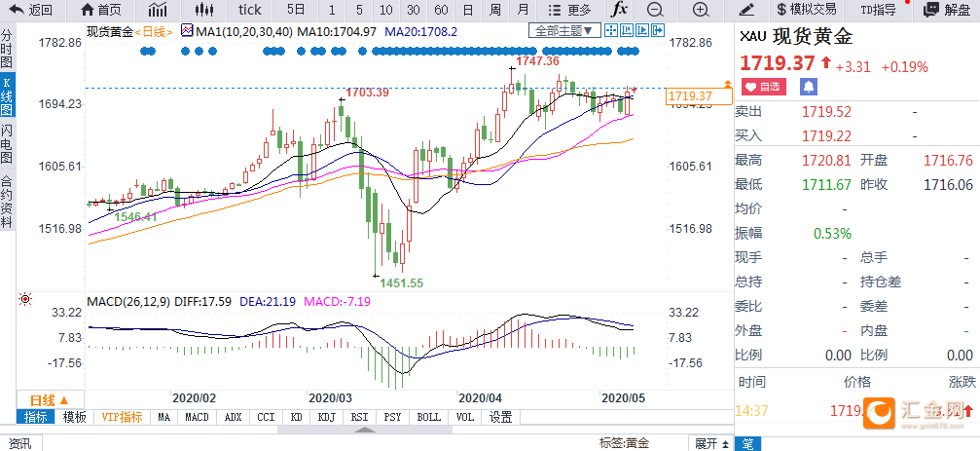This screenshot has height=451, width=980.
Task: Select the 指标 indicator tab
Action: [35, 417]
